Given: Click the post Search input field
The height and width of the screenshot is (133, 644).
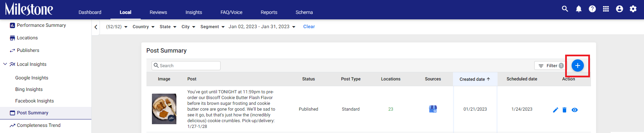Looking at the screenshot, I should coord(186,65).
